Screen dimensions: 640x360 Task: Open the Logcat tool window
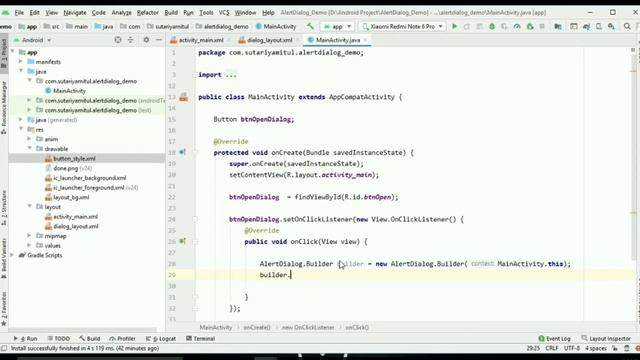(x=161, y=338)
